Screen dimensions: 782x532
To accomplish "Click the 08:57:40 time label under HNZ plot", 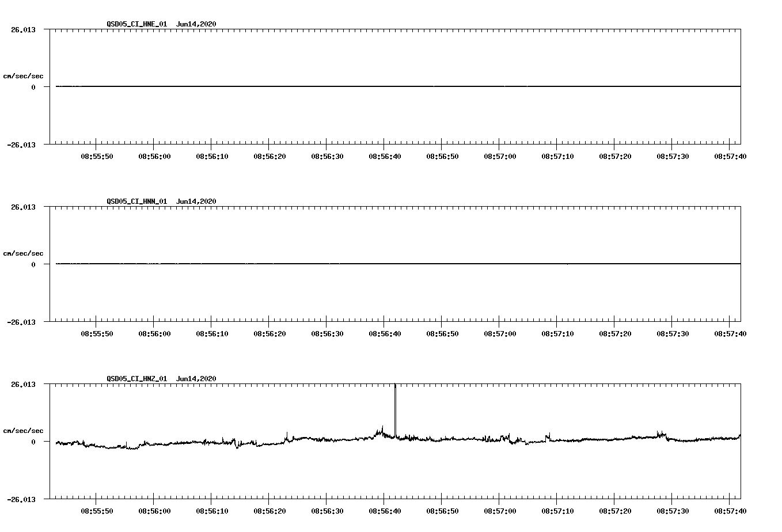I will (730, 511).
